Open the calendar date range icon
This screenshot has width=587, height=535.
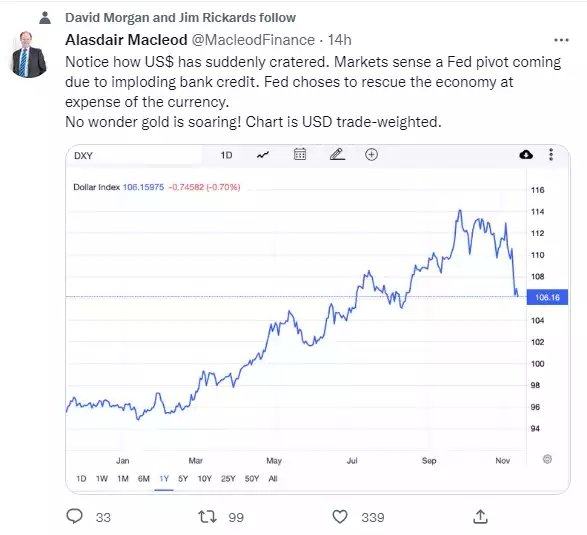[300, 154]
